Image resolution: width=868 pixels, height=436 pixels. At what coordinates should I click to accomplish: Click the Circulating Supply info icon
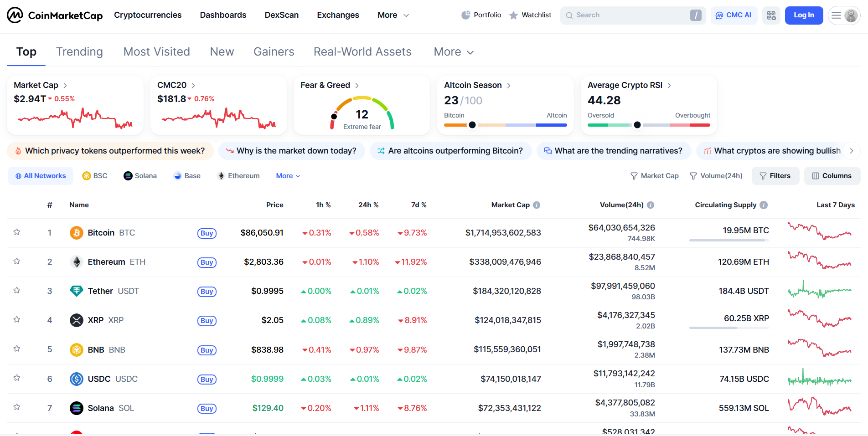point(764,205)
